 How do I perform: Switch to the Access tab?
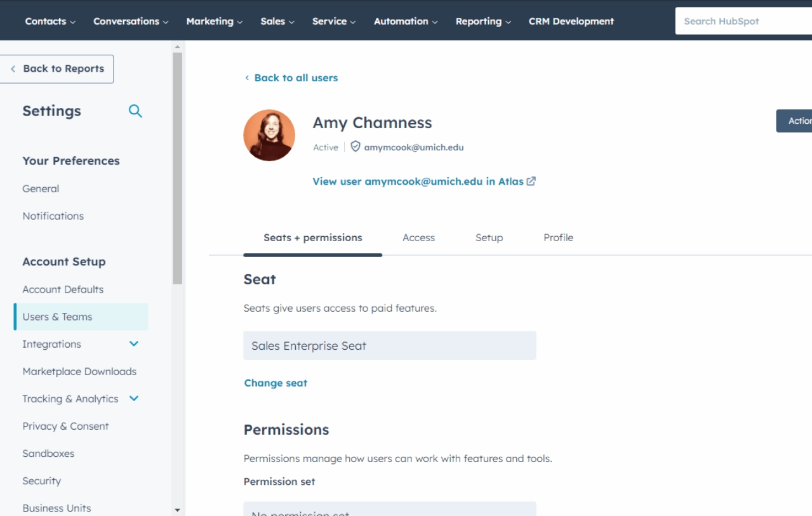pos(418,237)
